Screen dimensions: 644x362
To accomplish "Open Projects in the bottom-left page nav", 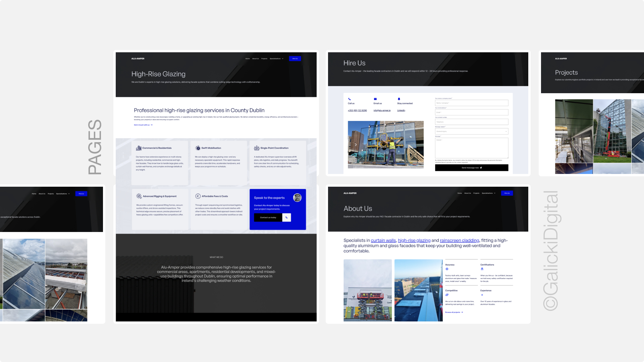I will tap(51, 193).
